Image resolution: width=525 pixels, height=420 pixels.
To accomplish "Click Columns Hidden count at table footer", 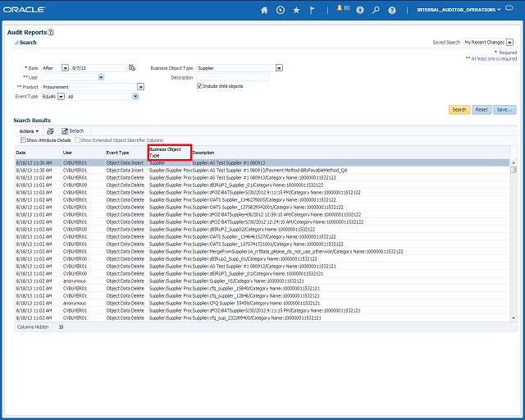I will point(61,326).
